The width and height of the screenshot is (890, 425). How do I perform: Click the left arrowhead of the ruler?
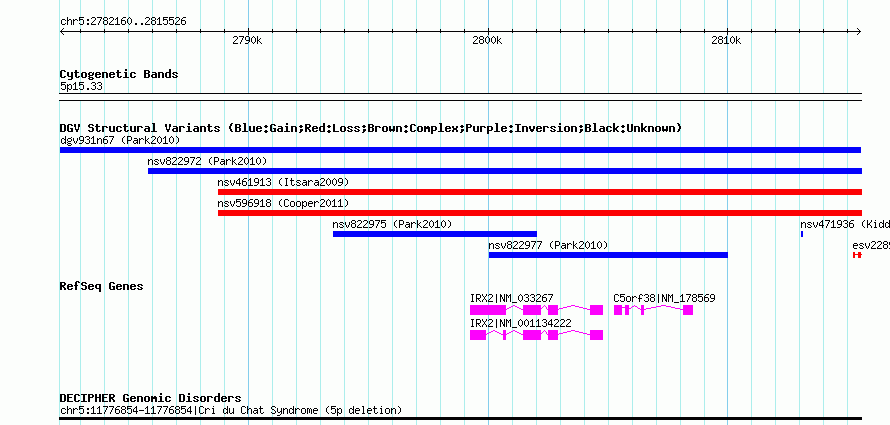tap(62, 31)
